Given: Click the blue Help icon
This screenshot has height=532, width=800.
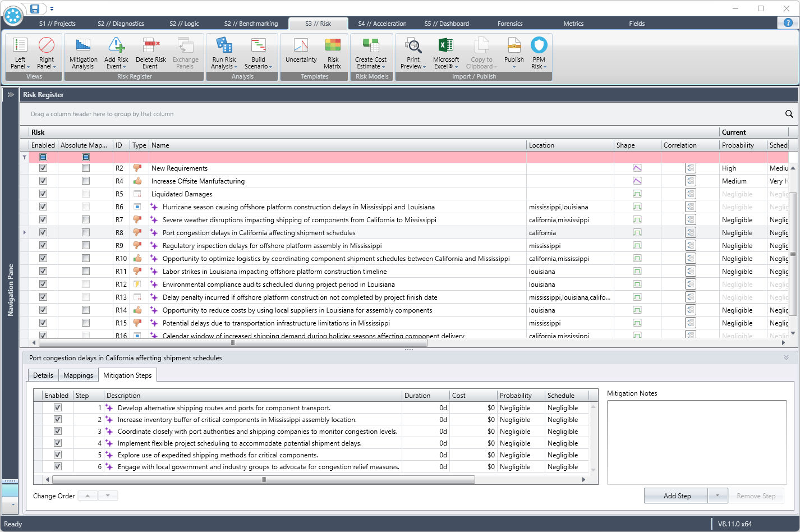Looking at the screenshot, I should (788, 22).
